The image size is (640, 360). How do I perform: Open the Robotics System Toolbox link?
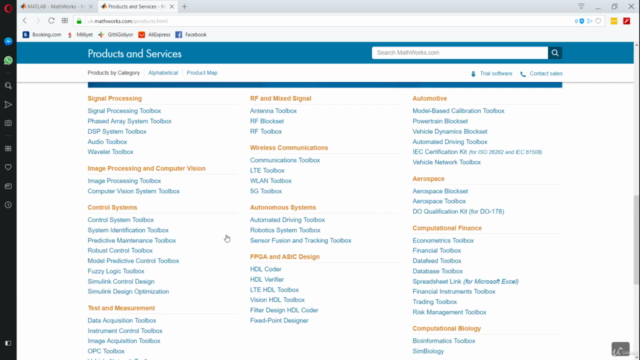[x=285, y=230]
